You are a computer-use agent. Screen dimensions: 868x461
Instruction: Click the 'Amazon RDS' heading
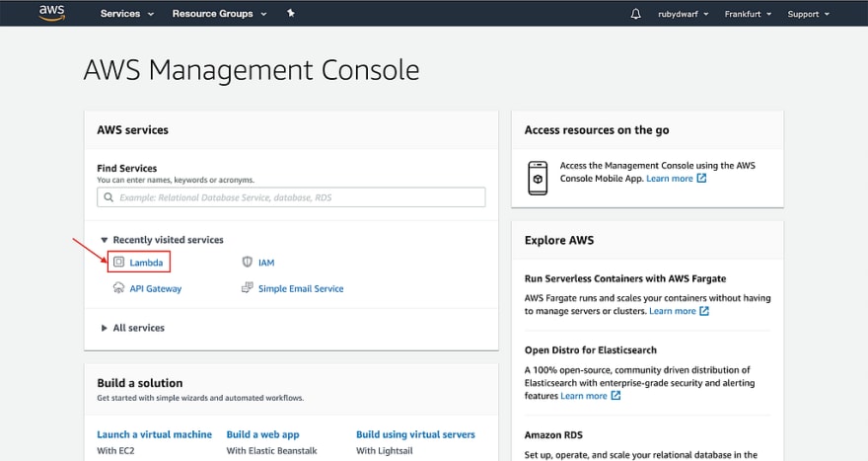coord(553,435)
